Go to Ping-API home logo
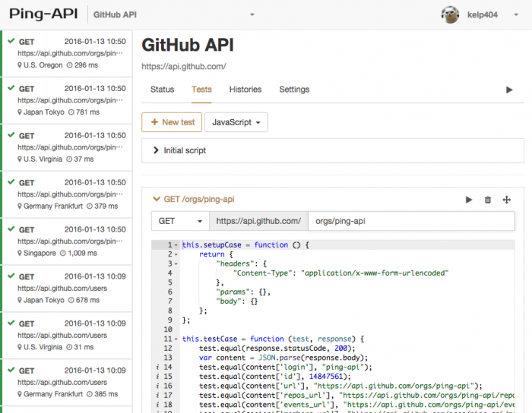This screenshot has height=413, width=532. (x=43, y=14)
